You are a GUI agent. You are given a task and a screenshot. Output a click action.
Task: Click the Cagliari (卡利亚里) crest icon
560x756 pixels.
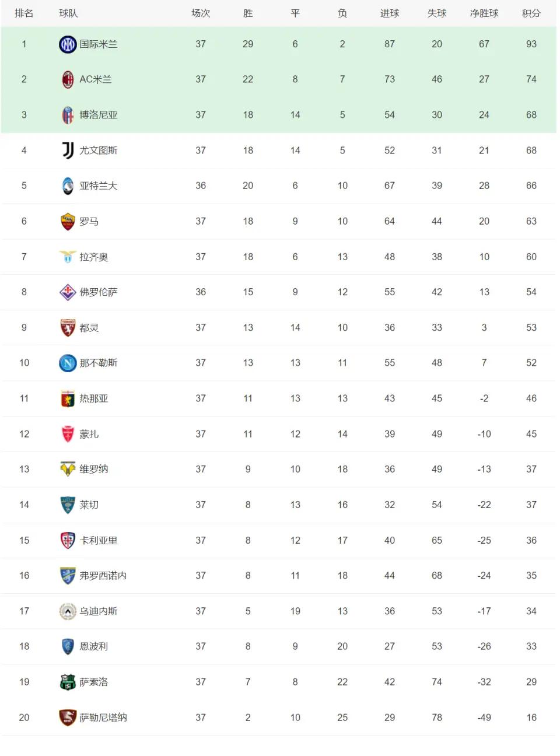tap(68, 540)
